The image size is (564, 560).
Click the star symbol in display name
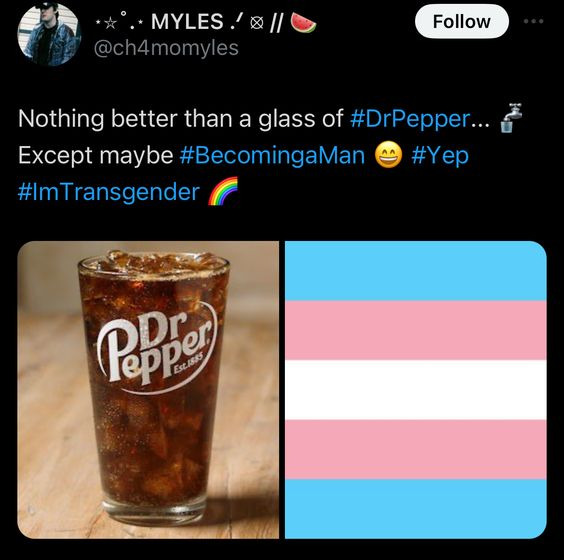[111, 22]
